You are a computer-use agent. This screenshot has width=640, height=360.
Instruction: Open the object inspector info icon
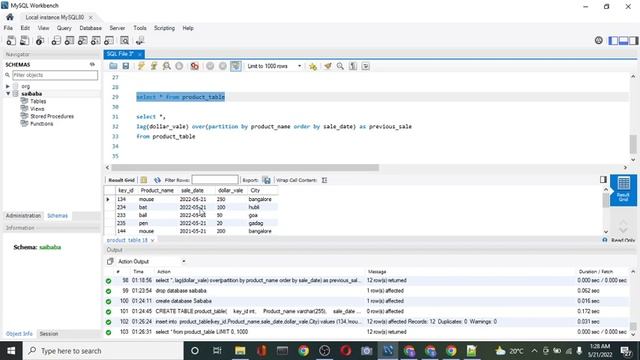tap(40, 40)
